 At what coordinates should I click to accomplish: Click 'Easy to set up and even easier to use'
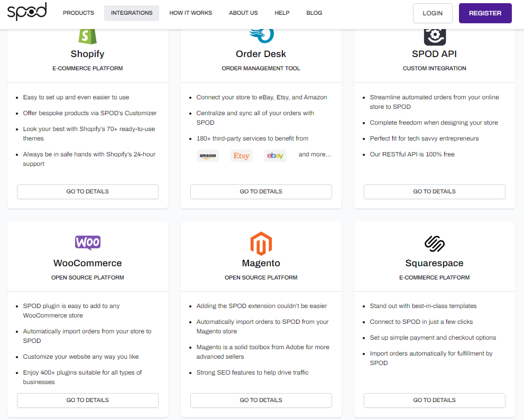point(76,98)
